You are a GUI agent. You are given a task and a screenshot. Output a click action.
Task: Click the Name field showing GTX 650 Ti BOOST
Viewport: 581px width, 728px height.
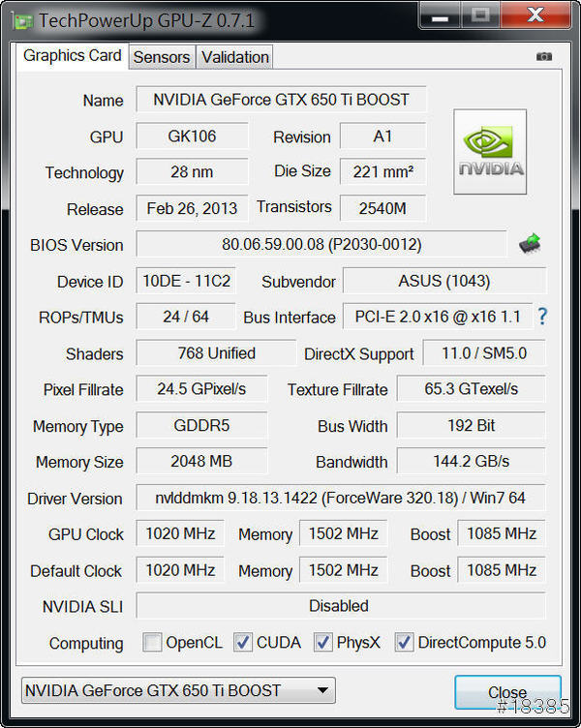click(281, 100)
